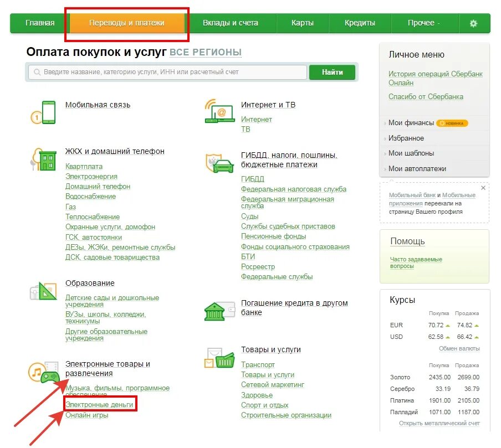Screen dimensions: 501x448
Task: Click the Mobile phone category icon
Action: click(x=43, y=112)
